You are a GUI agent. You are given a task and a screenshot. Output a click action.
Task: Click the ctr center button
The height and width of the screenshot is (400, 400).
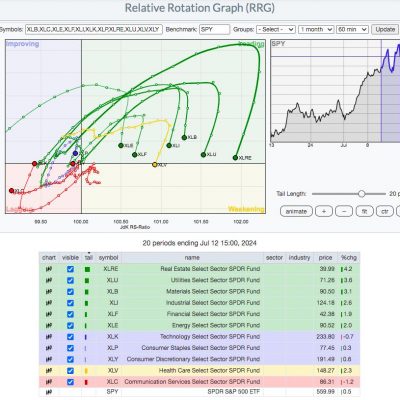click(385, 211)
